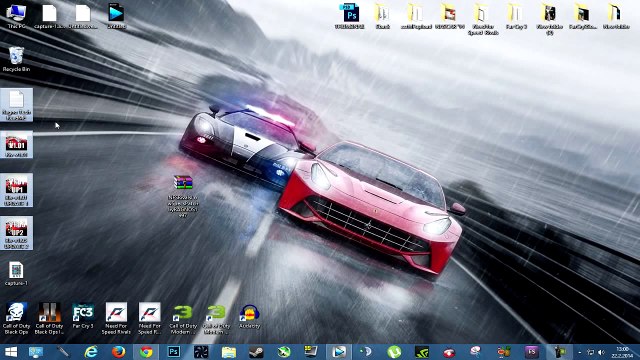This screenshot has width=640, height=360.
Task: Launch the Audacity shortcut
Action: (x=249, y=316)
